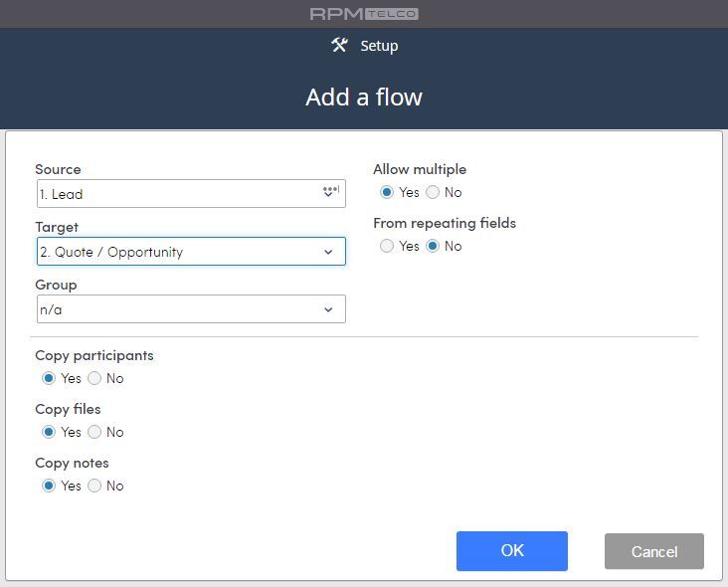This screenshot has height=587, width=728.
Task: Click the Setup header label
Action: 379,46
